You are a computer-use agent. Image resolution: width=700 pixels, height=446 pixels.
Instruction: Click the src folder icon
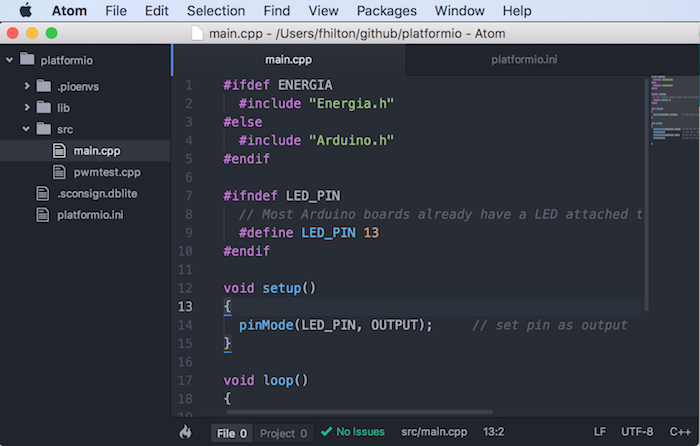[44, 129]
